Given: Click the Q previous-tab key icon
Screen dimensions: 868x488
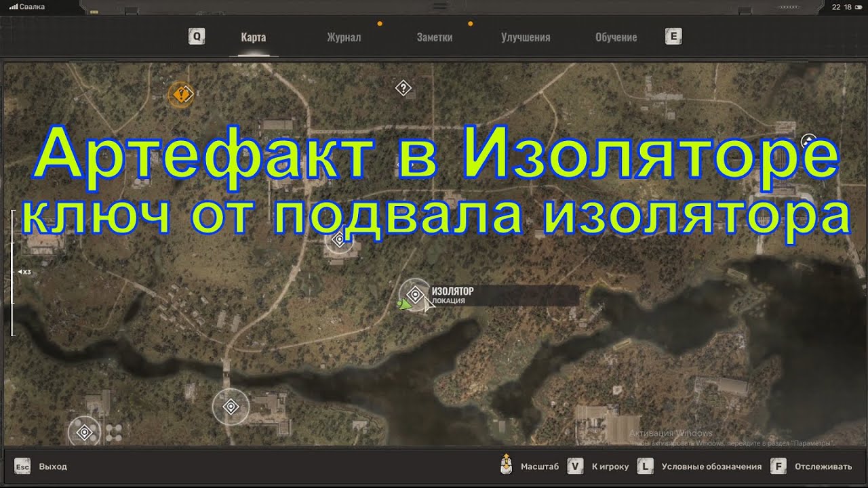Looking at the screenshot, I should click(x=196, y=37).
